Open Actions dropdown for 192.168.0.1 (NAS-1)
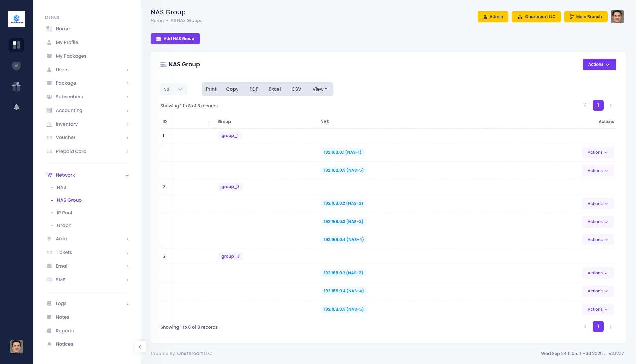The width and height of the screenshot is (636, 364). click(598, 152)
